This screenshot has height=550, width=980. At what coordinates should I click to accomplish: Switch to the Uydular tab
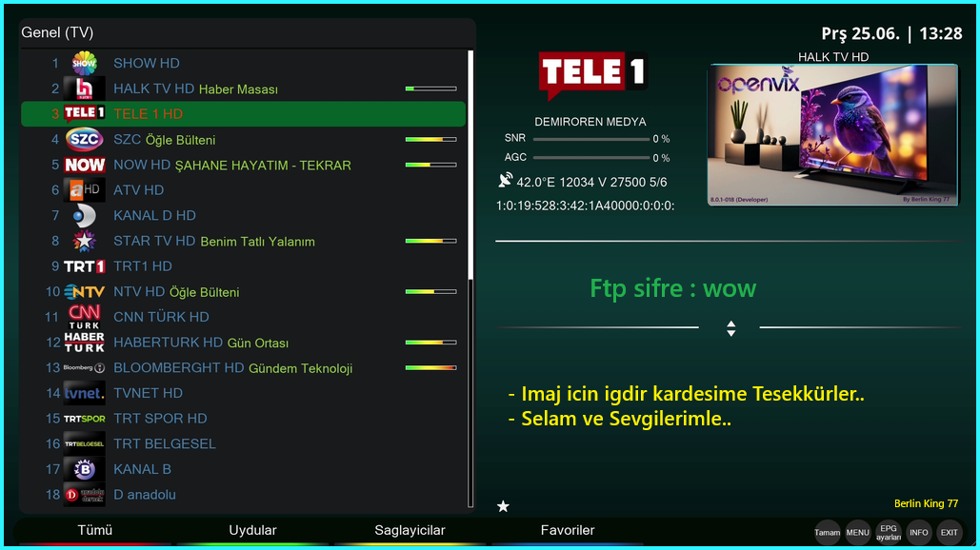252,530
